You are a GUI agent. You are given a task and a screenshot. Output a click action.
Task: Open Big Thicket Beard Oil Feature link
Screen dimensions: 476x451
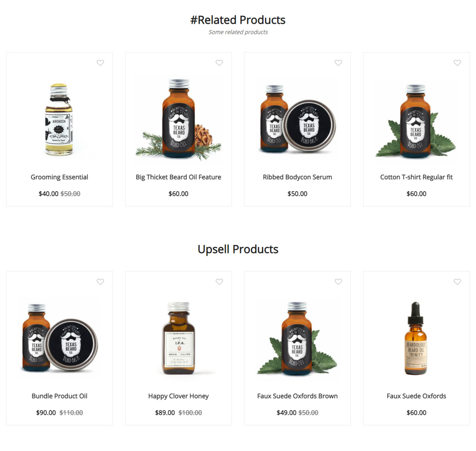pyautogui.click(x=178, y=177)
